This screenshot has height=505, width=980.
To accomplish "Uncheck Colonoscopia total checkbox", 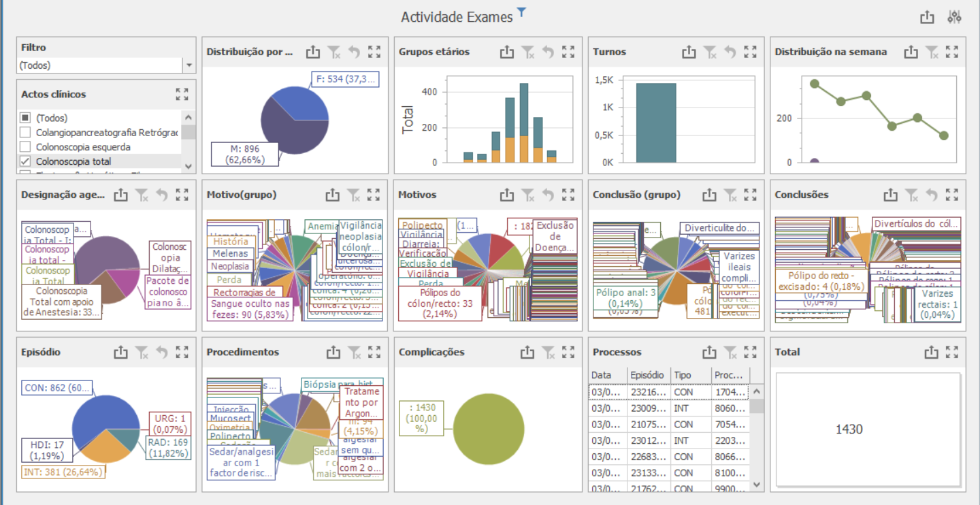I will 25,162.
